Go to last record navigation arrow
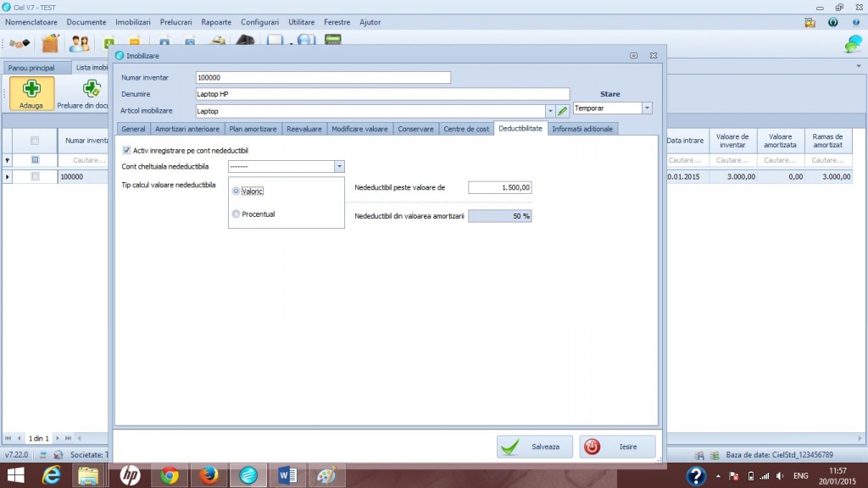The width and height of the screenshot is (868, 488). click(68, 438)
